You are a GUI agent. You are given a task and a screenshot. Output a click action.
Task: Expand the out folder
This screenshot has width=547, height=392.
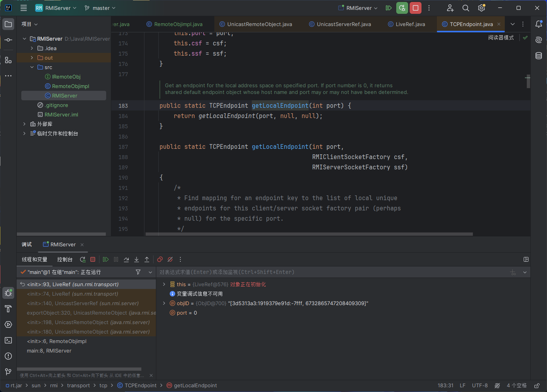point(32,58)
